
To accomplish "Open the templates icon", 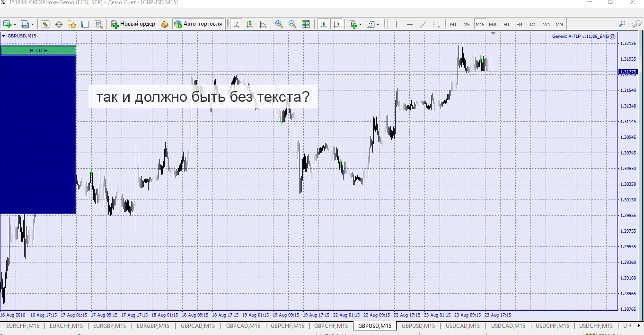I will pyautogui.click(x=371, y=24).
